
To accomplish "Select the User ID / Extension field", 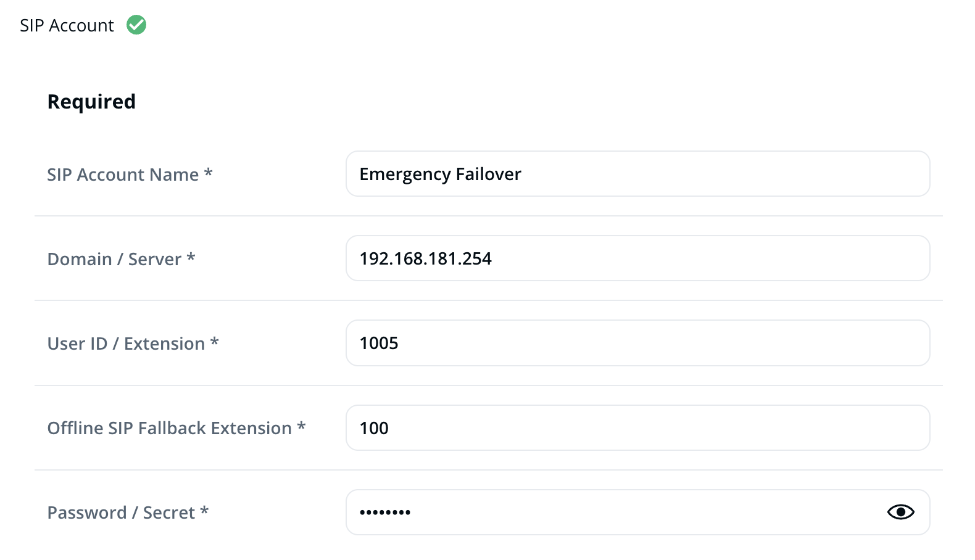I will pyautogui.click(x=637, y=343).
